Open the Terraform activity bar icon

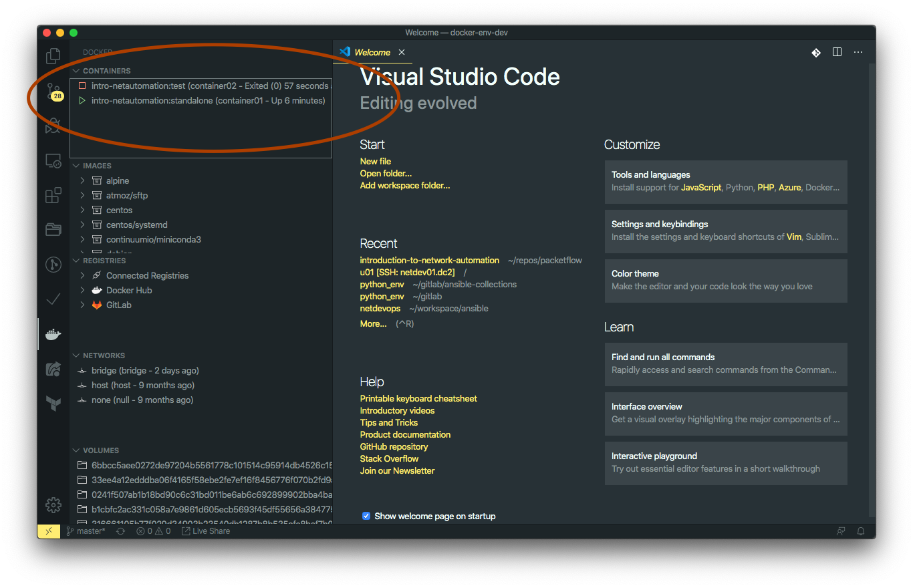coord(53,403)
